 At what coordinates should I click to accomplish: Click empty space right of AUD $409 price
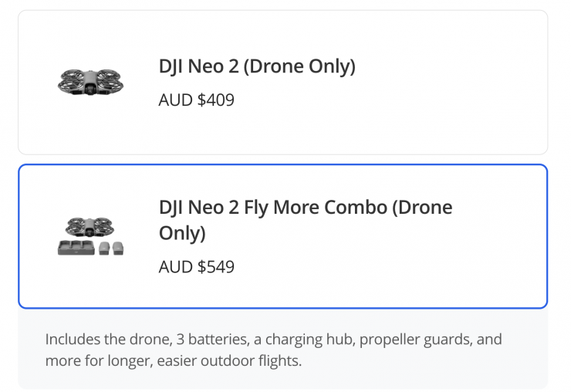tap(386, 100)
